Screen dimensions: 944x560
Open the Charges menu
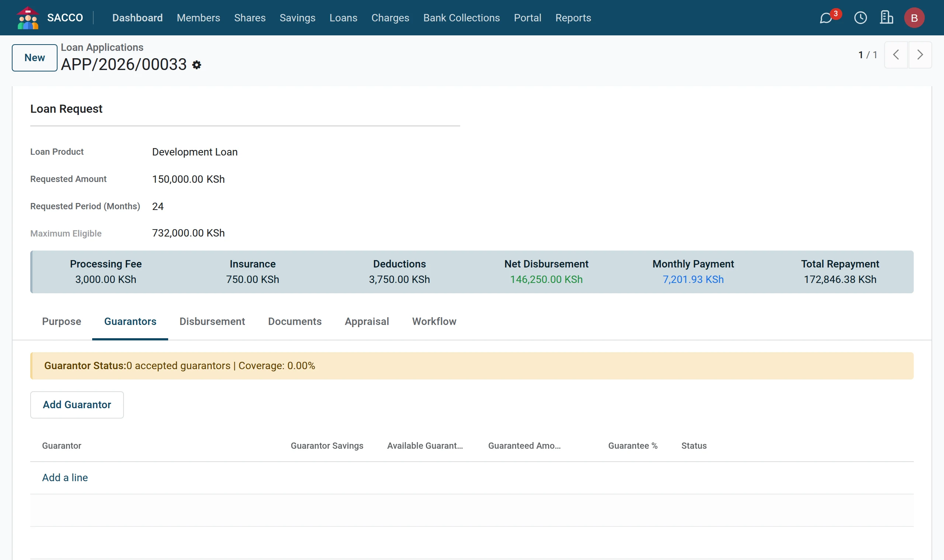pos(390,18)
